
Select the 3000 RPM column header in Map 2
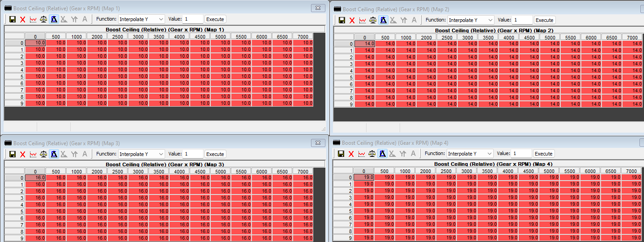(468, 38)
